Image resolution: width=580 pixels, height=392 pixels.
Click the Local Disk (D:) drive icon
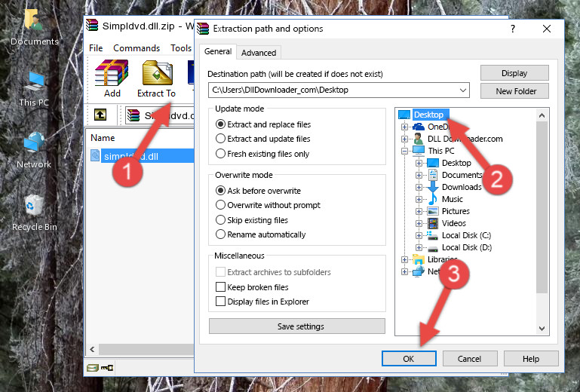click(433, 248)
